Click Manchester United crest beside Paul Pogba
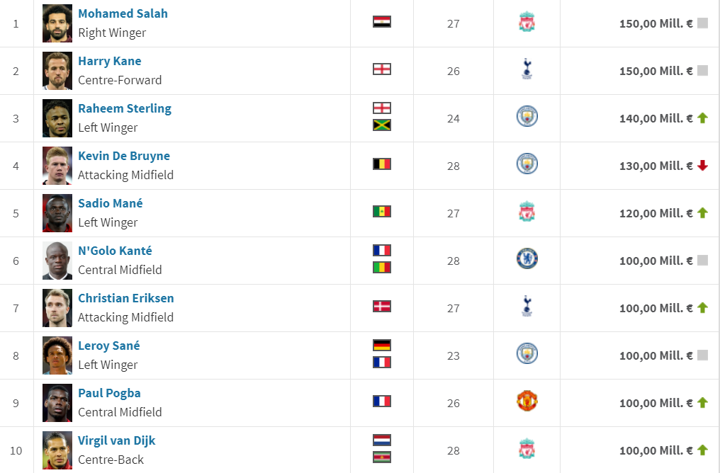 point(527,402)
